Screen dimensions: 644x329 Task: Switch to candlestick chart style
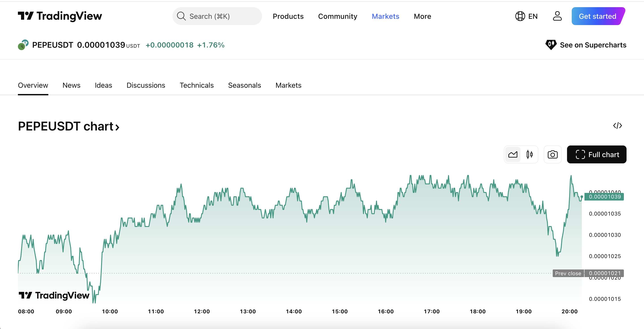click(529, 154)
